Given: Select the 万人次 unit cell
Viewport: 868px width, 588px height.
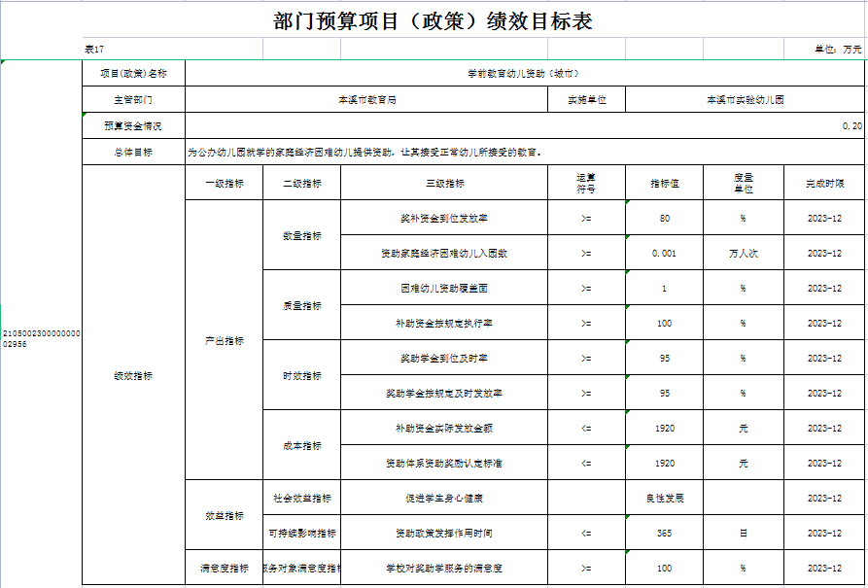Looking at the screenshot, I should [x=744, y=253].
